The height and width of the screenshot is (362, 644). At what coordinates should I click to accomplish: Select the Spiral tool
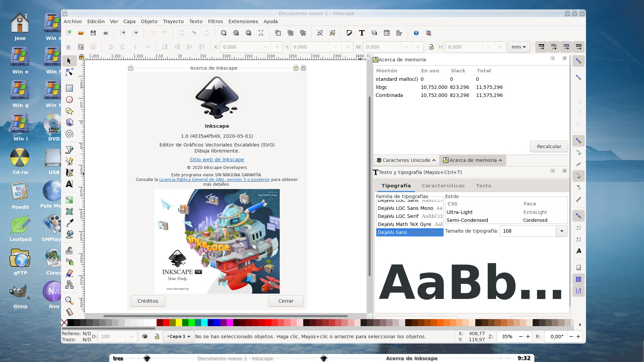[x=69, y=134]
